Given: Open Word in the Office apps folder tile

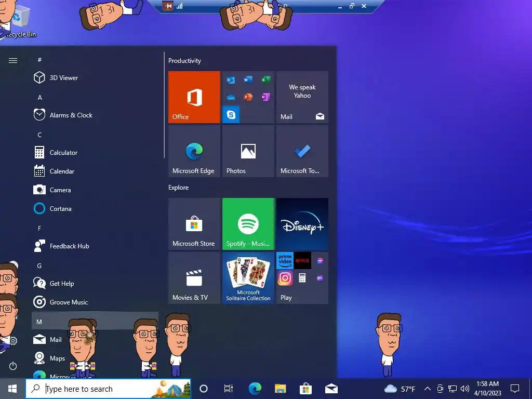Looking at the screenshot, I should point(248,79).
